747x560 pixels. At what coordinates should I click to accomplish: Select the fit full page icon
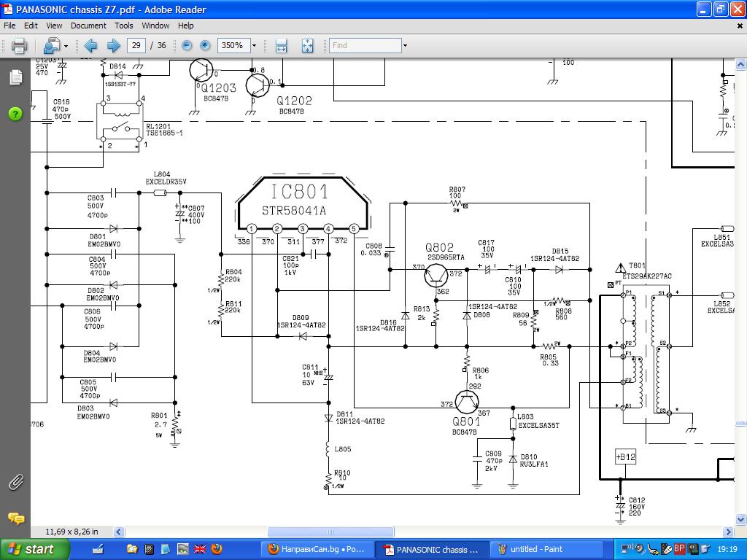pyautogui.click(x=307, y=45)
